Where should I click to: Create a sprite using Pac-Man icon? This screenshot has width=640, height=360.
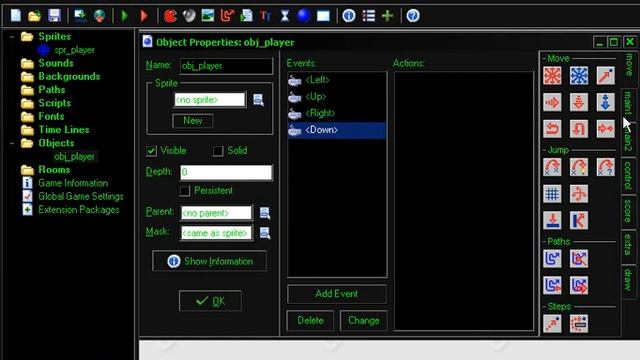pyautogui.click(x=170, y=16)
